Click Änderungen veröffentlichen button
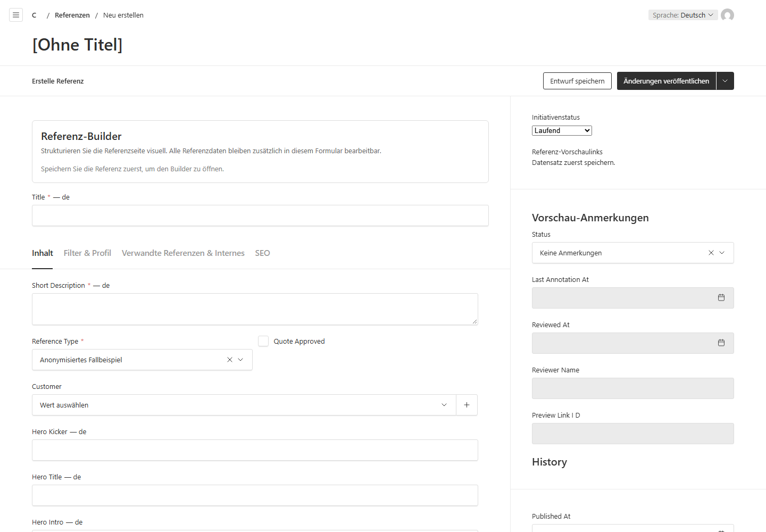 [x=666, y=81]
